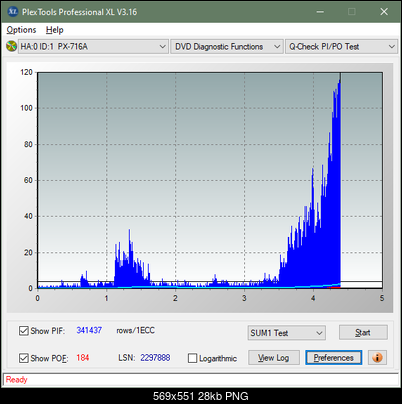The width and height of the screenshot is (402, 404).
Task: Click the disc drive icon beside HA:0 ID:1
Action: click(11, 46)
